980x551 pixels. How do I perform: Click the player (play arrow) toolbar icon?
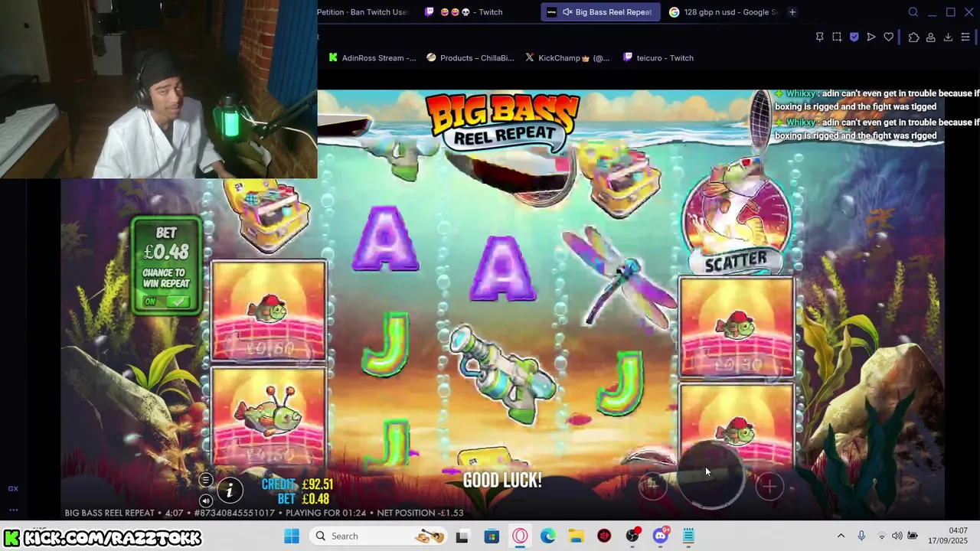pyautogui.click(x=871, y=37)
